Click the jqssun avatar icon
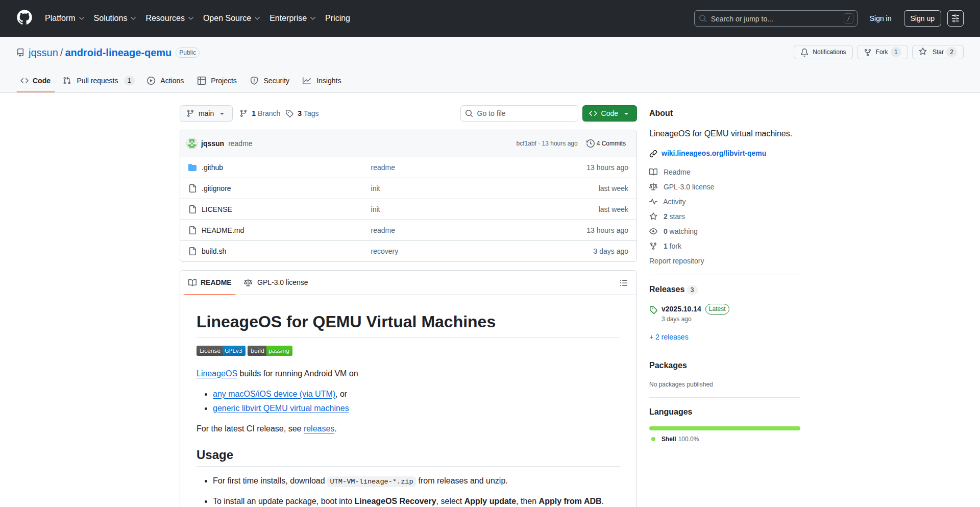The width and height of the screenshot is (980, 507). pos(192,143)
